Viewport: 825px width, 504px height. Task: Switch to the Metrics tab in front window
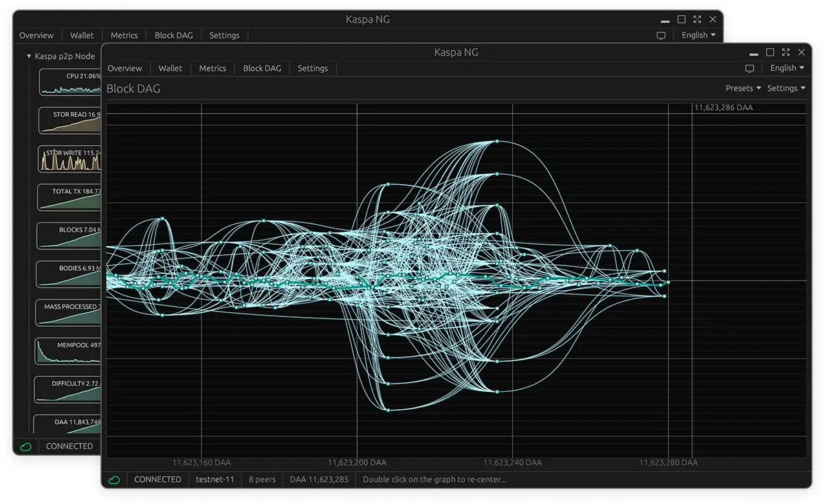pyautogui.click(x=212, y=68)
